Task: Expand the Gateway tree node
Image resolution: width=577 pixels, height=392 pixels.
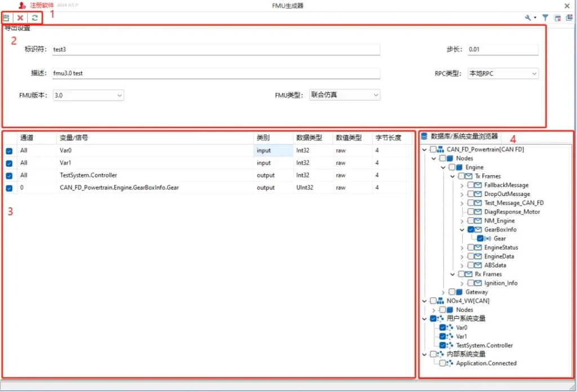Action: (x=443, y=292)
